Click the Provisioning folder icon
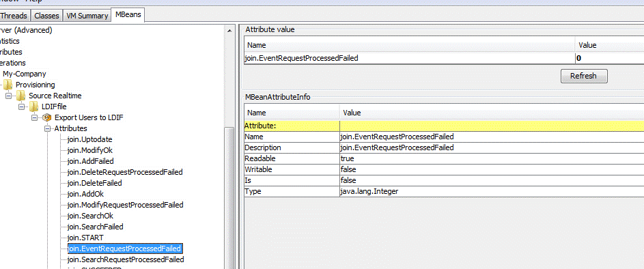The width and height of the screenshot is (644, 269). pos(8,85)
